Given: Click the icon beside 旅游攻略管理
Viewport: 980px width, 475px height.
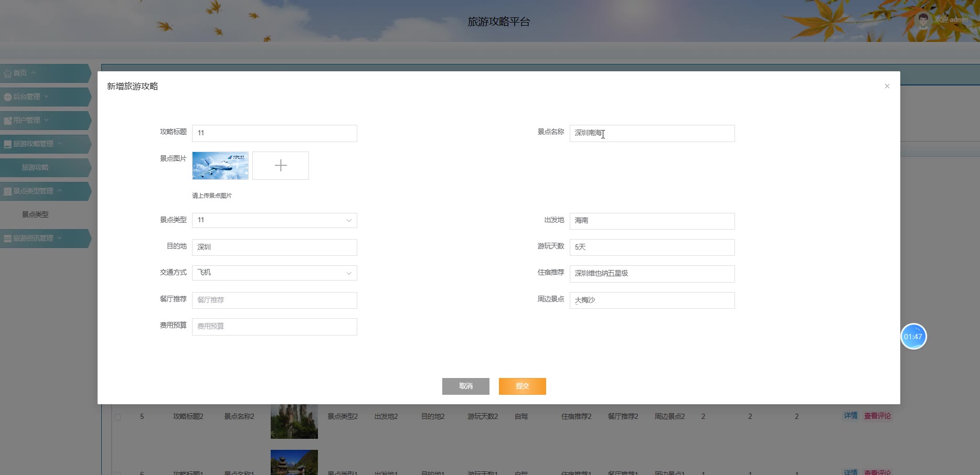Looking at the screenshot, I should coord(8,144).
